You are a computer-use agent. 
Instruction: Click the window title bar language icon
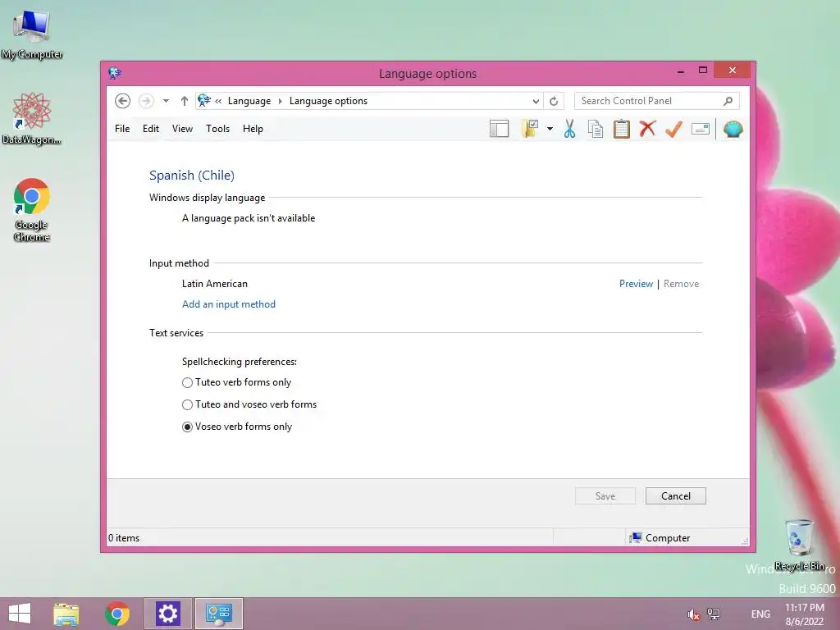115,73
